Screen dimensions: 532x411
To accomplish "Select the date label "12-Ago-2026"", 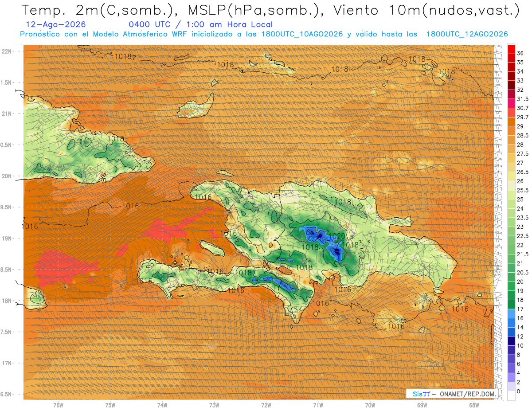I will pyautogui.click(x=56, y=24).
